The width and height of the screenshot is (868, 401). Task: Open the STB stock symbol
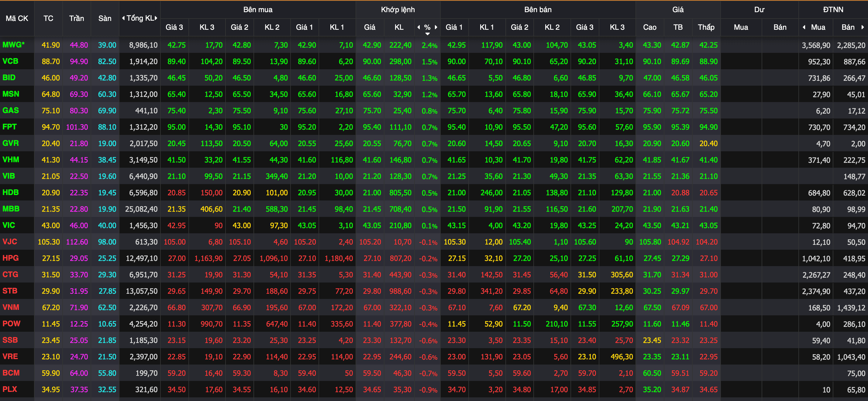[10, 291]
